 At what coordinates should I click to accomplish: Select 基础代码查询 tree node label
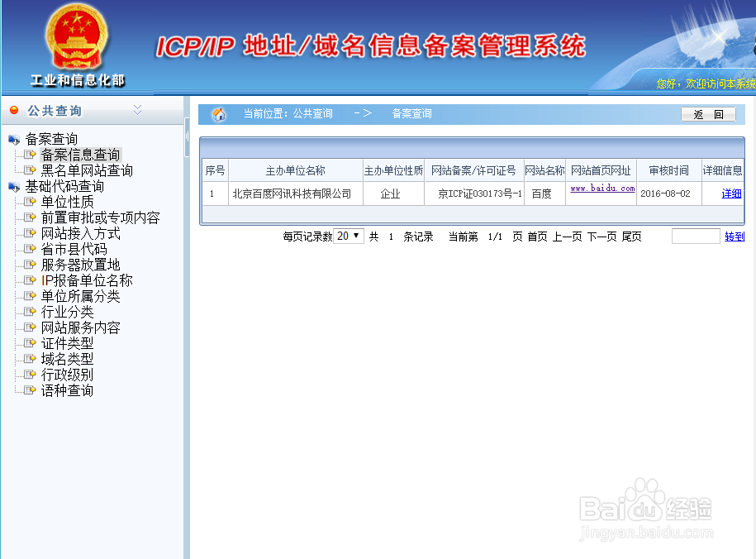[x=64, y=186]
